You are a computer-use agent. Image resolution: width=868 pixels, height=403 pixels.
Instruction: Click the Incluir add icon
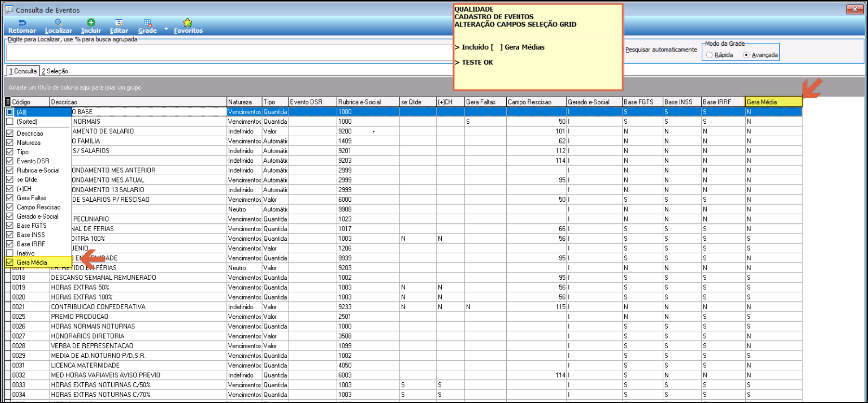pos(91,22)
